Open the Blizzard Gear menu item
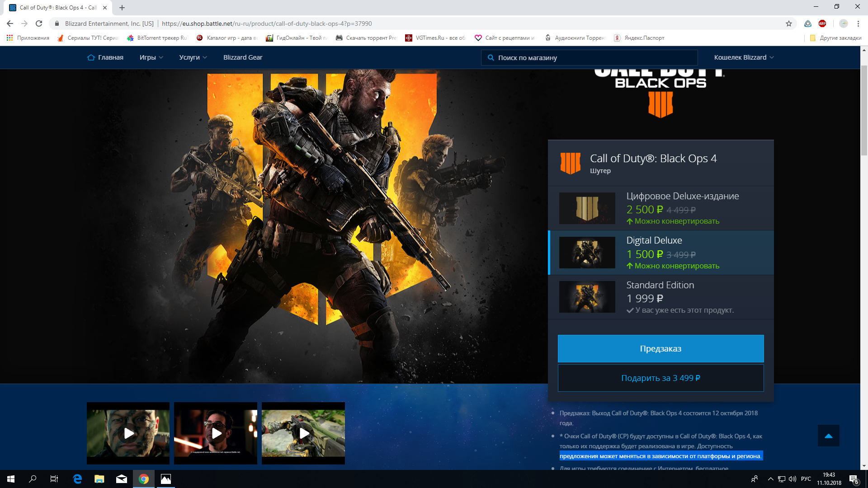Viewport: 868px width, 488px height. click(x=242, y=57)
